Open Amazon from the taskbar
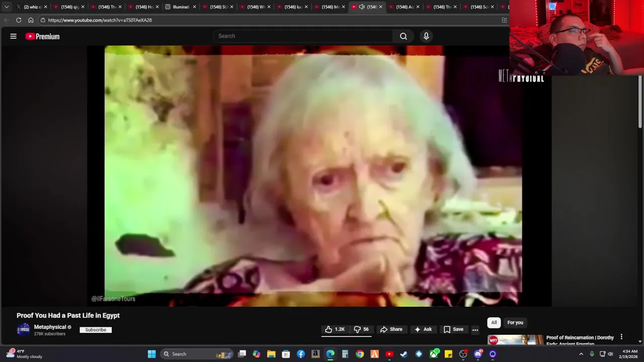 pos(315,354)
